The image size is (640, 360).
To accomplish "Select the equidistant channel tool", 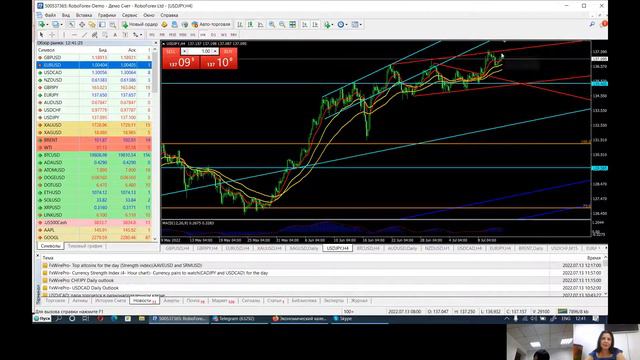I will pyautogui.click(x=95, y=35).
